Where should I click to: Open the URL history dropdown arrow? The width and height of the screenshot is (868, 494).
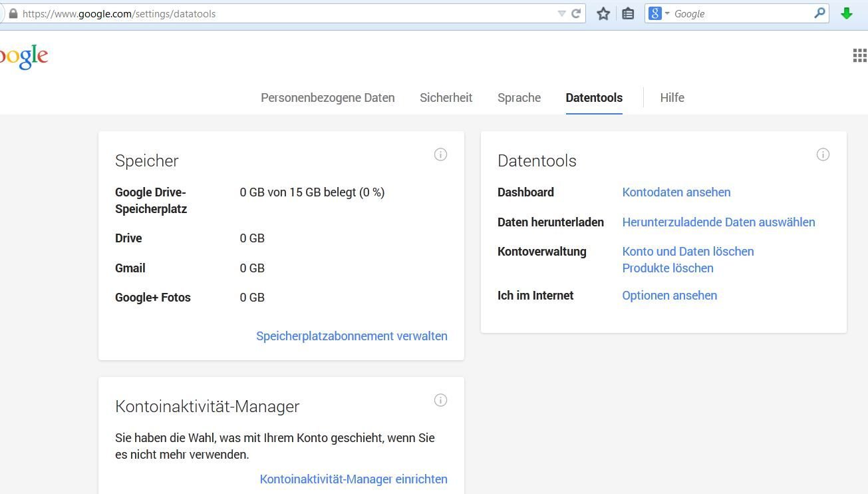point(561,13)
